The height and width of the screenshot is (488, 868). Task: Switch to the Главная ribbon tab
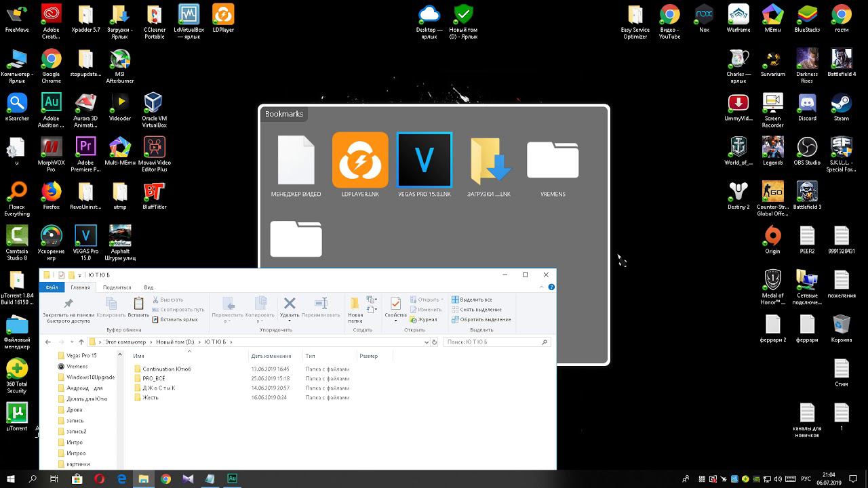(x=80, y=287)
